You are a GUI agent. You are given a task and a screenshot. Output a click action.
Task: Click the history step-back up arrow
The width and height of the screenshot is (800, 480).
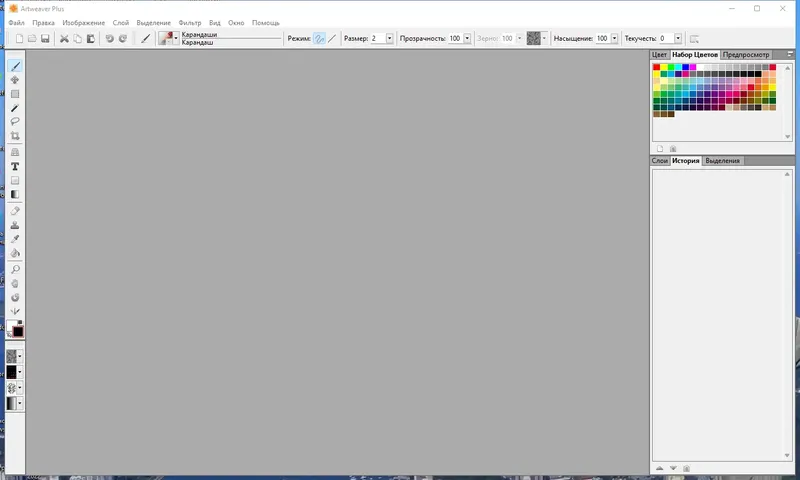pos(660,468)
